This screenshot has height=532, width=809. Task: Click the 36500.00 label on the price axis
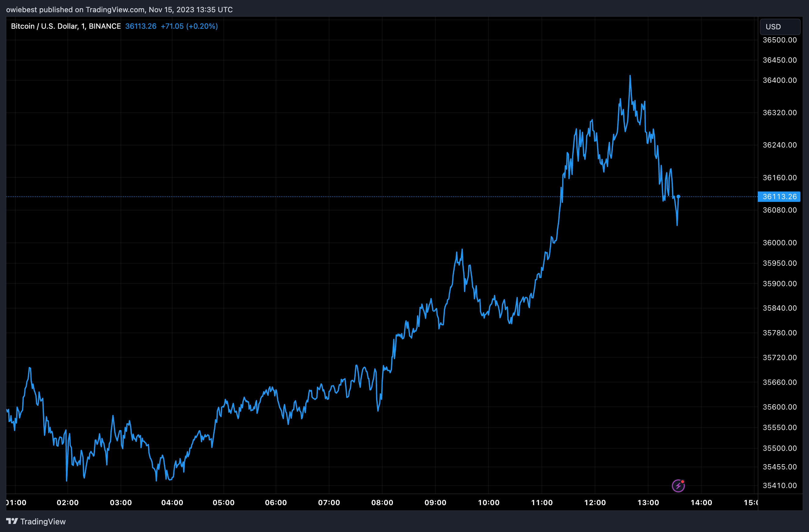[x=779, y=40]
